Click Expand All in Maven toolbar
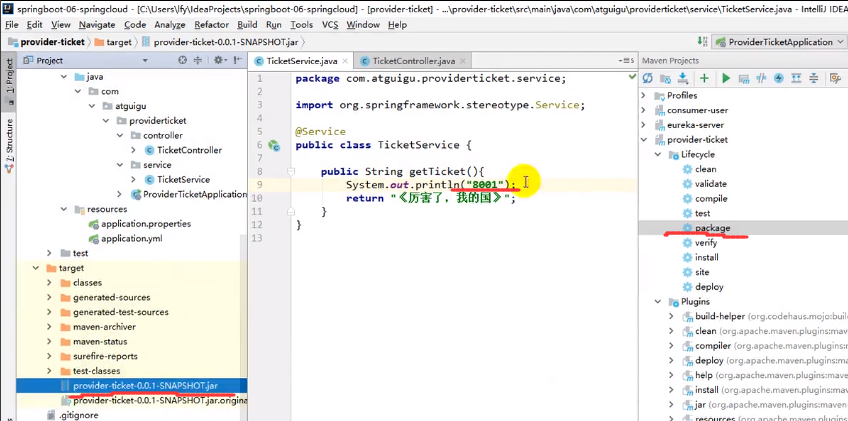The width and height of the screenshot is (848, 421). [796, 78]
